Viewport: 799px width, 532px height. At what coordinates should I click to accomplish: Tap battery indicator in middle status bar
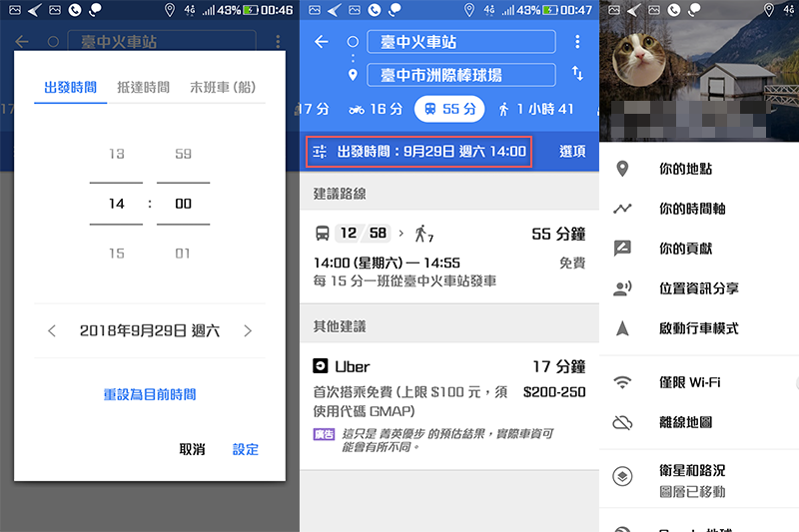point(550,10)
